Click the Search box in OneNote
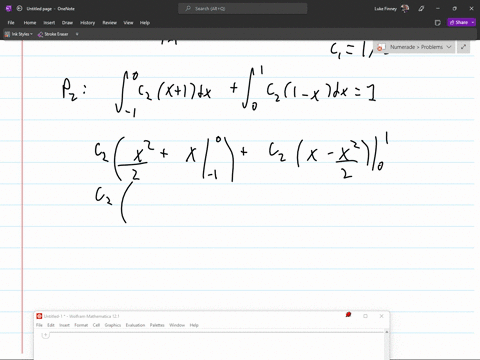 coord(243,9)
